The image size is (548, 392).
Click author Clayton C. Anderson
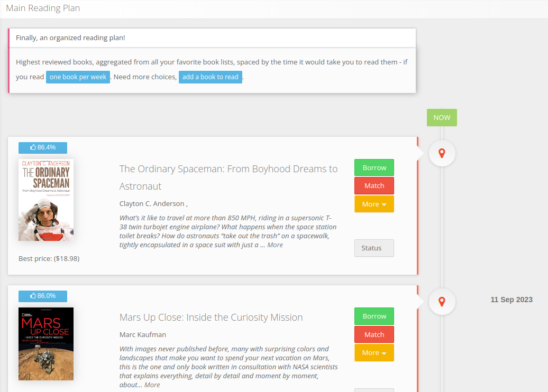(152, 203)
